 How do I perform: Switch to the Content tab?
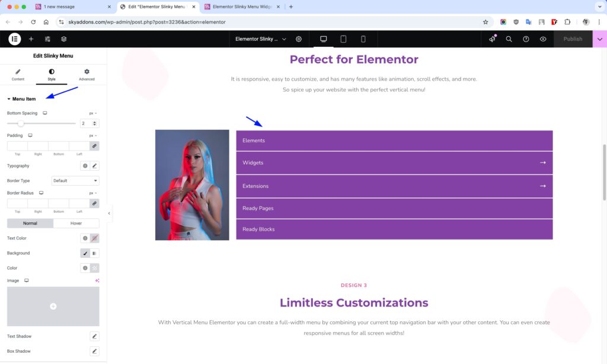[x=18, y=75]
